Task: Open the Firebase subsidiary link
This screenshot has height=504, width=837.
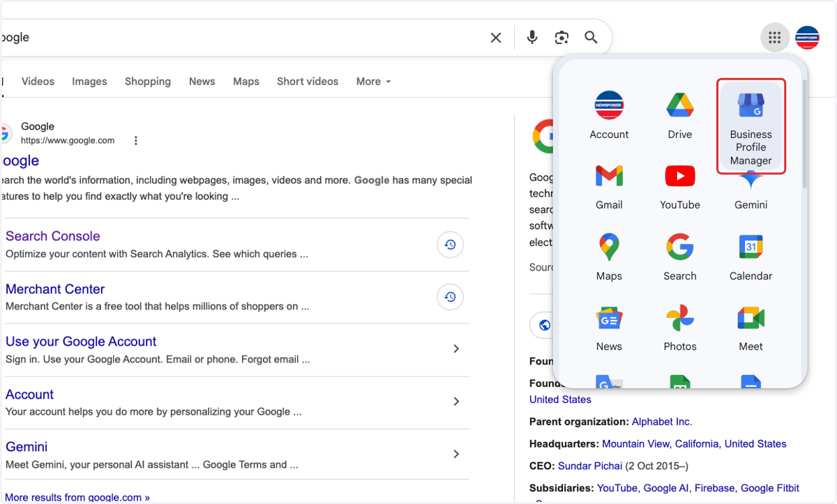Action: point(715,488)
